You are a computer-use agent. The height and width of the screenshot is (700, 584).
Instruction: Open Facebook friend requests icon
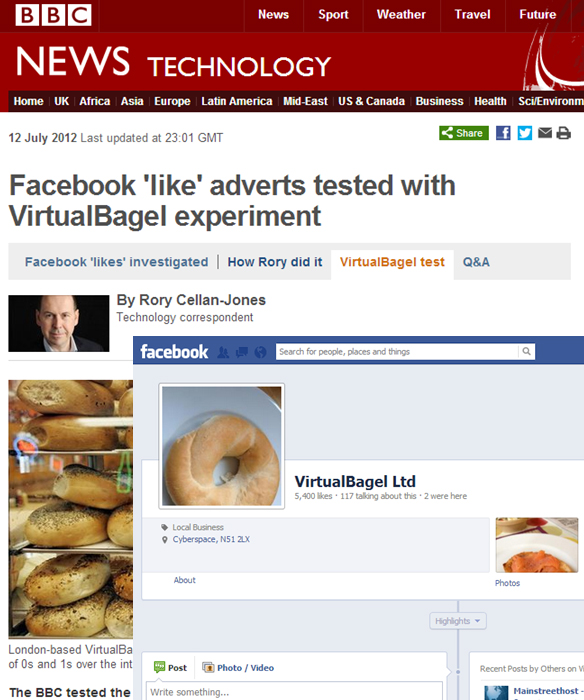click(x=223, y=352)
